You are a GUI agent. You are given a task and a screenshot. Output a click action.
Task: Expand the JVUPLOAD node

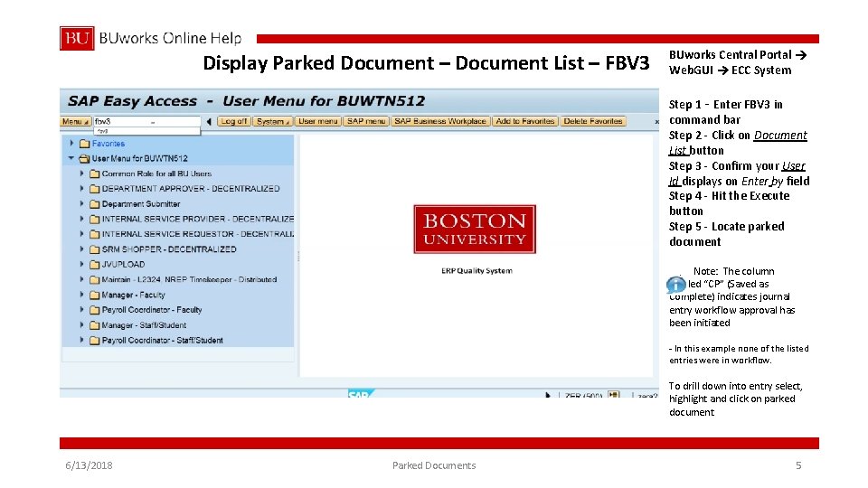click(x=81, y=265)
